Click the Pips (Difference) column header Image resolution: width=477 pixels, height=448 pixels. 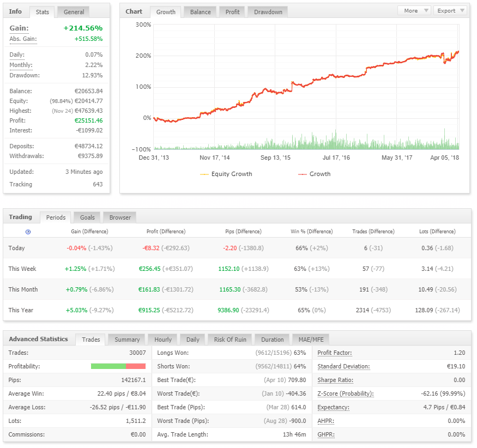(x=243, y=232)
